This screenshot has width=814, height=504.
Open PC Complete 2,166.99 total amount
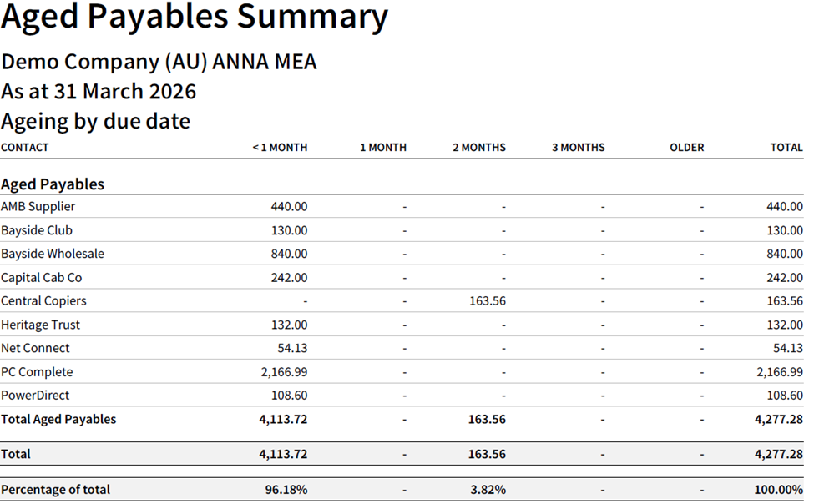[780, 372]
